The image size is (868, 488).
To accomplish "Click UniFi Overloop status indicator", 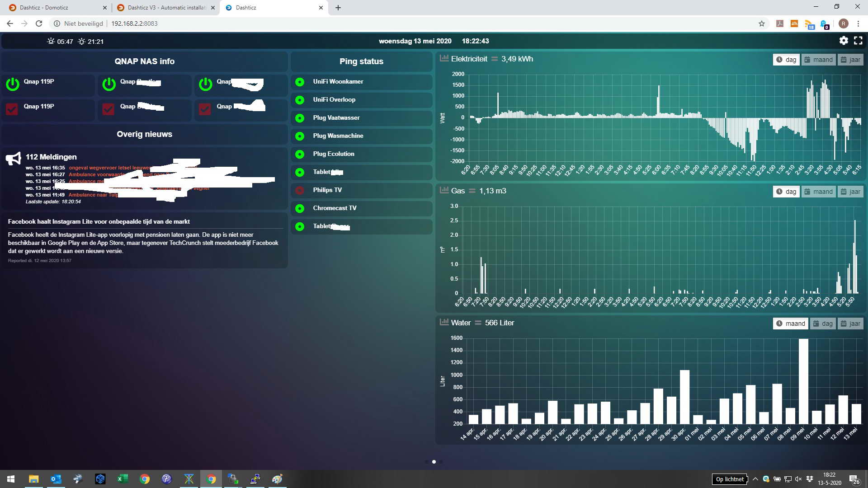I will coord(300,100).
